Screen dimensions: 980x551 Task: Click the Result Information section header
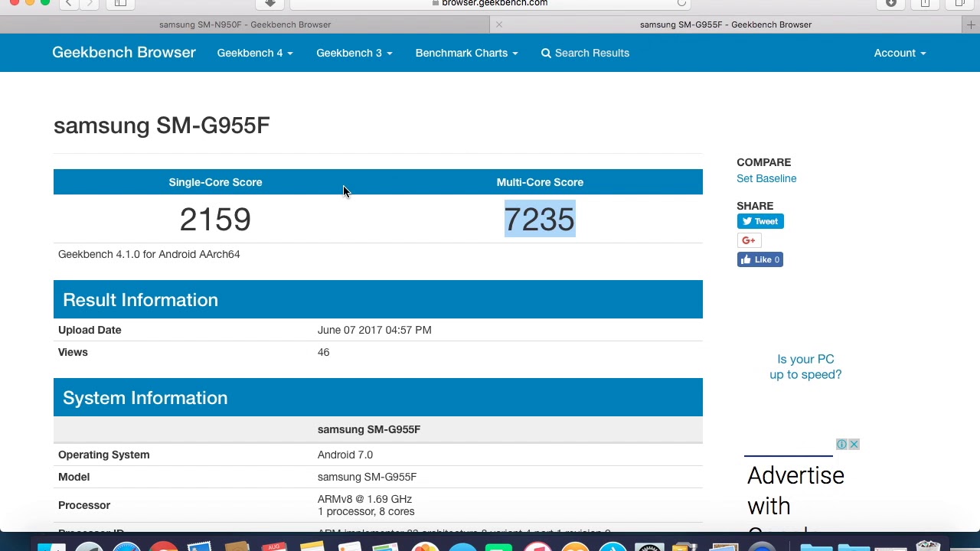click(x=378, y=299)
